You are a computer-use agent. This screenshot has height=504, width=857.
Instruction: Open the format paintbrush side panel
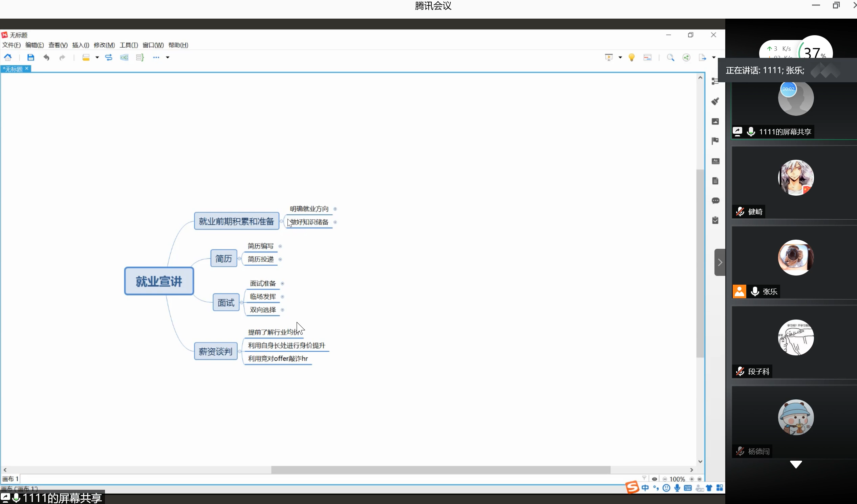pyautogui.click(x=715, y=101)
